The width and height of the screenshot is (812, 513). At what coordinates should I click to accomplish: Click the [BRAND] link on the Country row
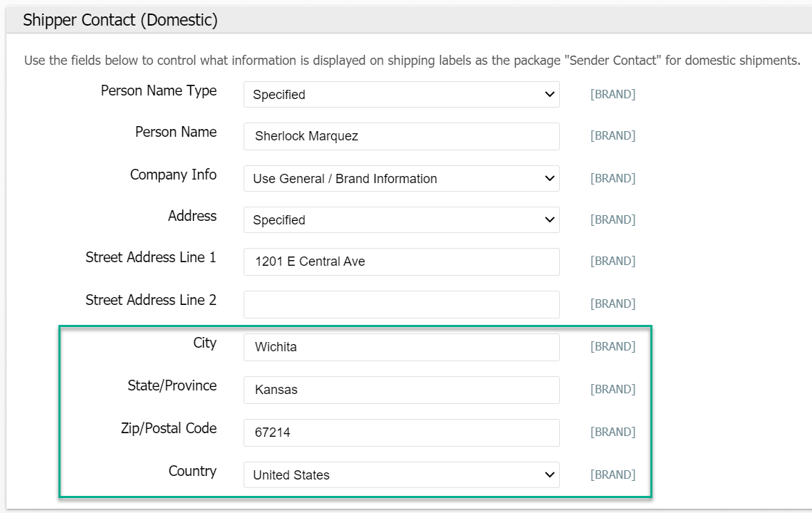click(613, 475)
